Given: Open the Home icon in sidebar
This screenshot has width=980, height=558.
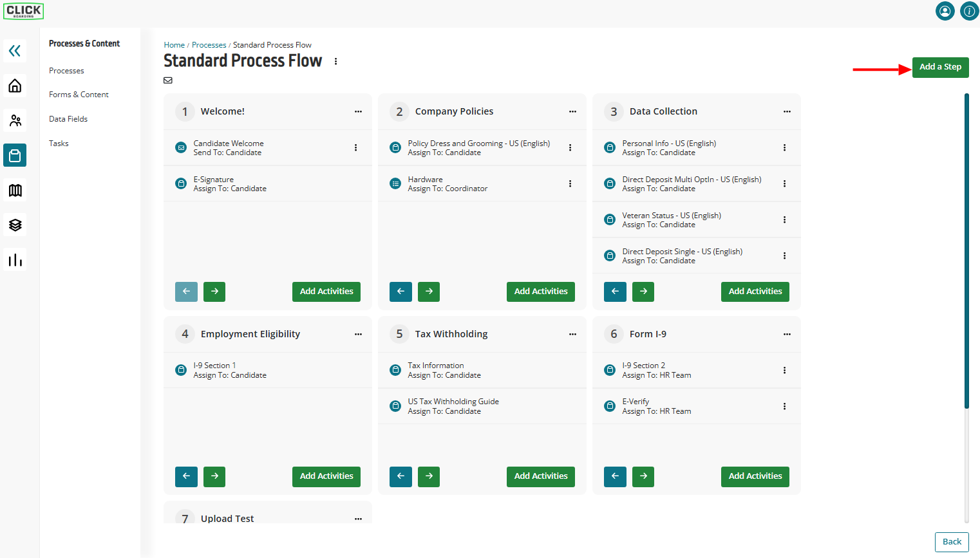Looking at the screenshot, I should [15, 86].
